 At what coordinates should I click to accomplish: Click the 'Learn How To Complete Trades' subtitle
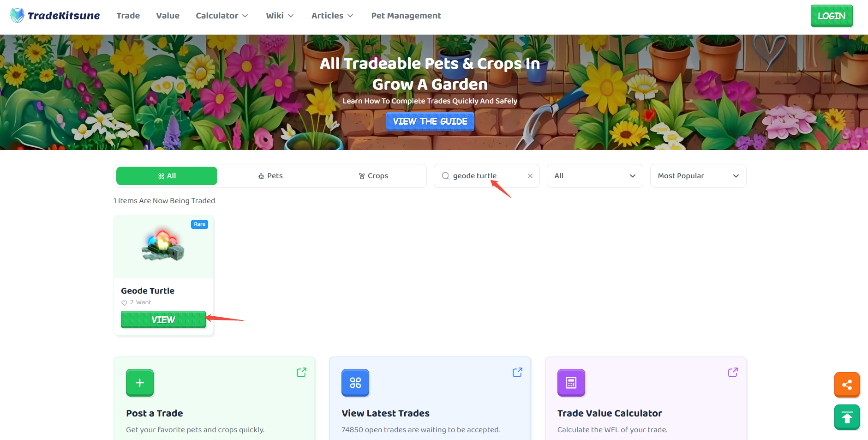tap(430, 101)
